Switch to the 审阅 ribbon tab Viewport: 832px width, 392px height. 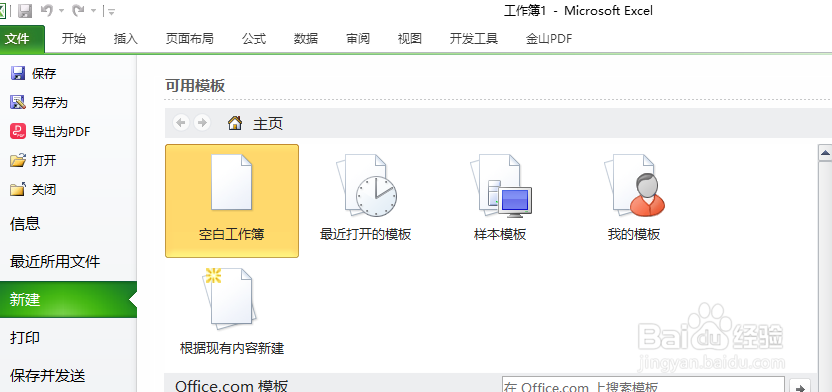pyautogui.click(x=358, y=39)
